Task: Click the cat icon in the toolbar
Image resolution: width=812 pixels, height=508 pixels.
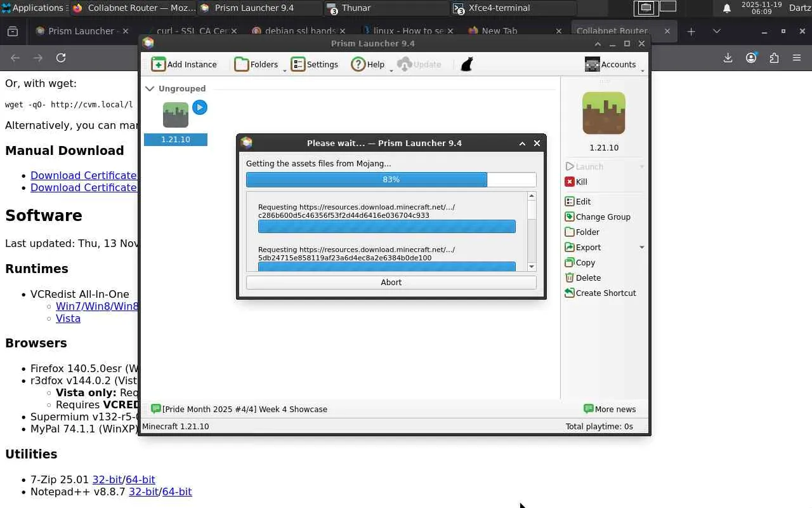Action: coord(467,64)
